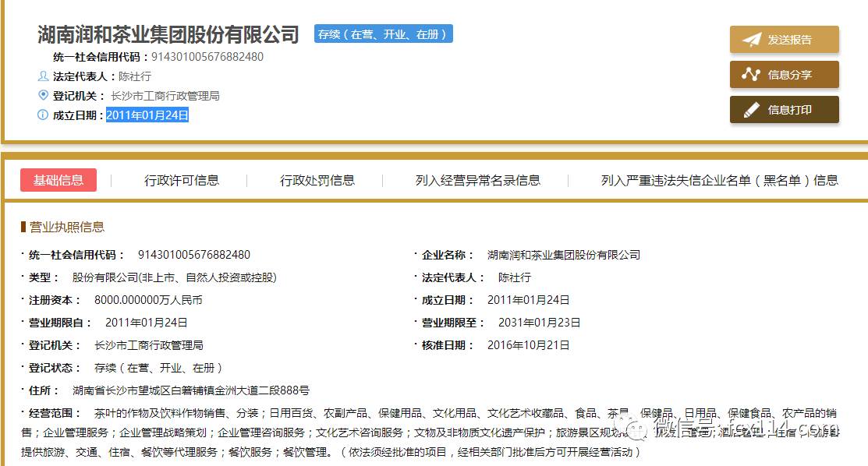The width and height of the screenshot is (868, 466).
Task: Click 核准日期 value 2016年10月21日
Action: 528,345
